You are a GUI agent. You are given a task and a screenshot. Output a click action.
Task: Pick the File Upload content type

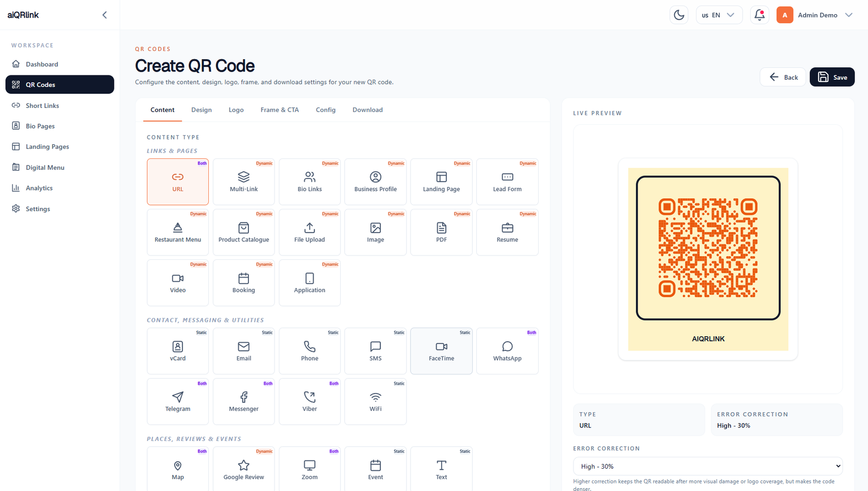tap(310, 232)
